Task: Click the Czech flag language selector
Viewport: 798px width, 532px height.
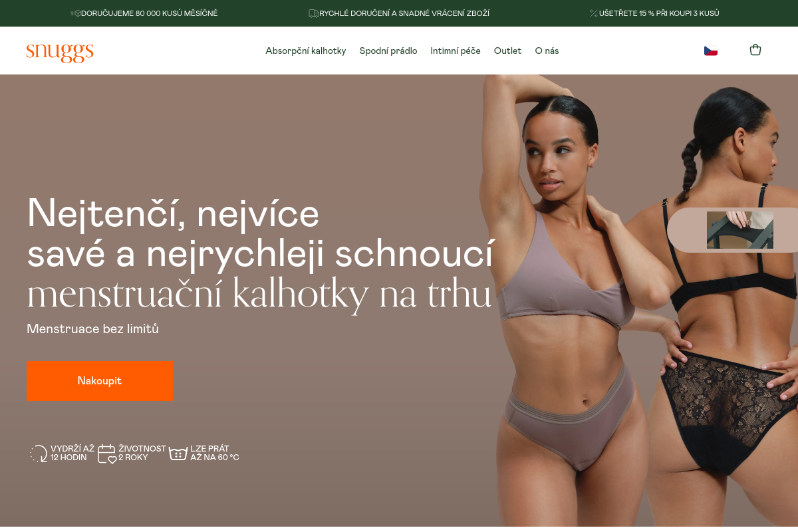Action: 711,51
